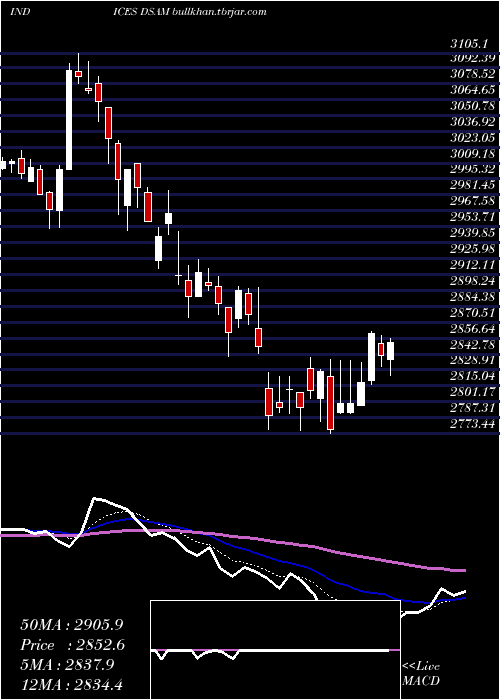Click the 3009.18 price axis label

point(473,154)
